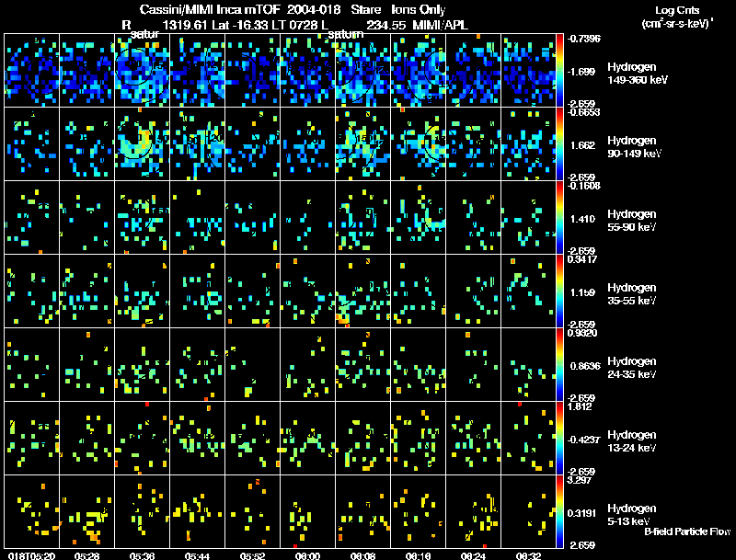
Task: Click the -1.699 color bar midpoint value
Action: 581,72
